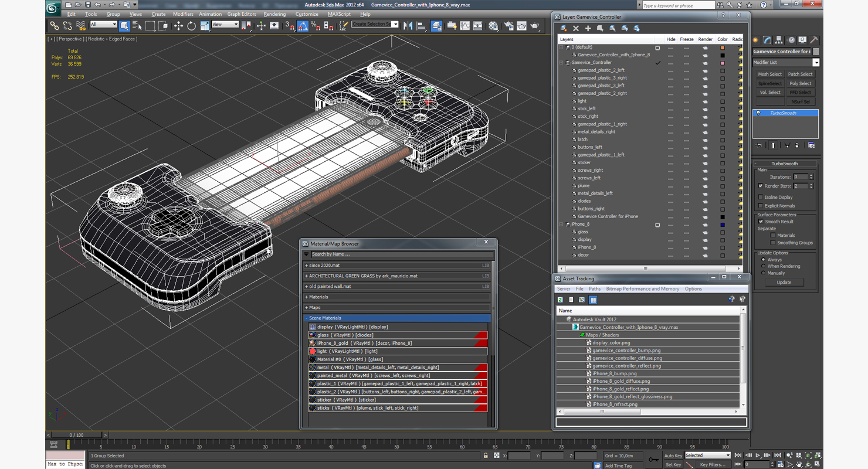The image size is (868, 469).
Task: Activate Bind to Space Warp tool
Action: pyautogui.click(x=81, y=26)
